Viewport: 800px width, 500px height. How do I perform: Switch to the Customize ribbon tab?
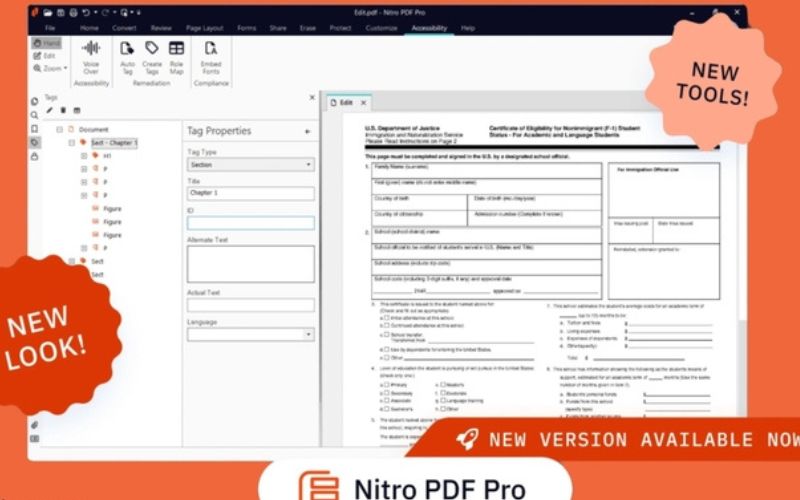[381, 28]
